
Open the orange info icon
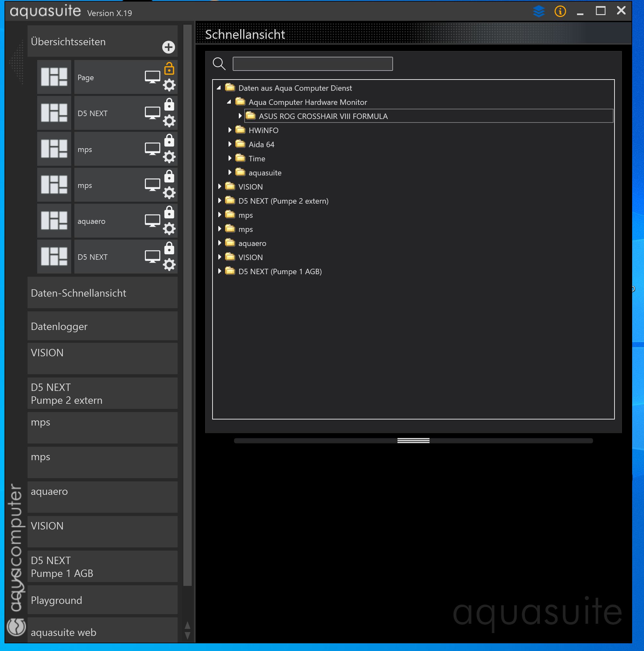tap(560, 12)
